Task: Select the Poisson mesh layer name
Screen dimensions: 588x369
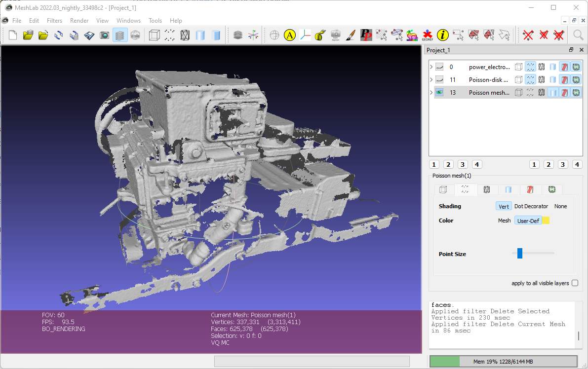Action: coord(489,93)
